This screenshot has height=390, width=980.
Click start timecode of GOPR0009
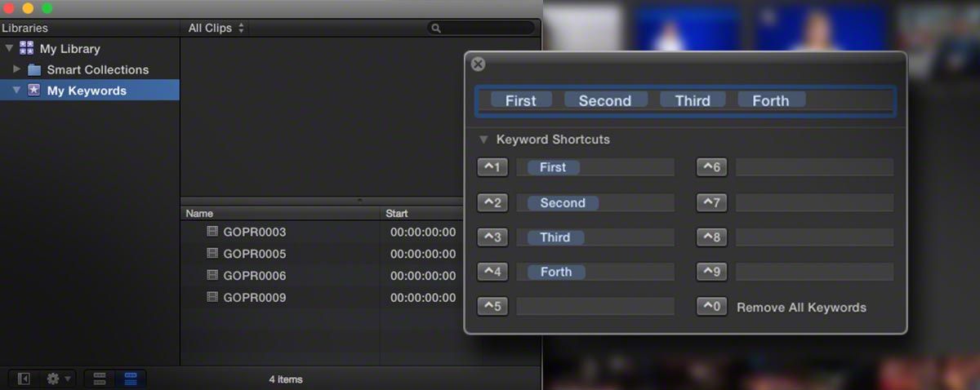point(423,298)
